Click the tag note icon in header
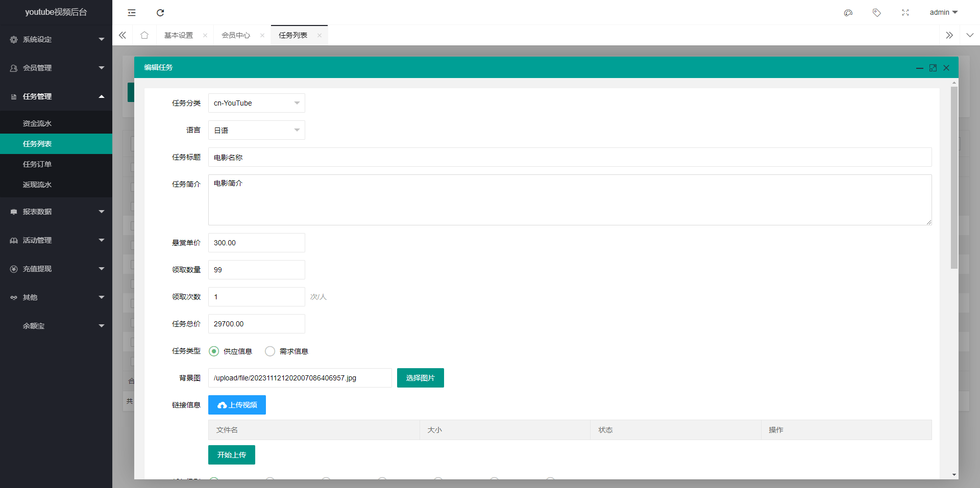This screenshot has width=980, height=488. click(876, 13)
